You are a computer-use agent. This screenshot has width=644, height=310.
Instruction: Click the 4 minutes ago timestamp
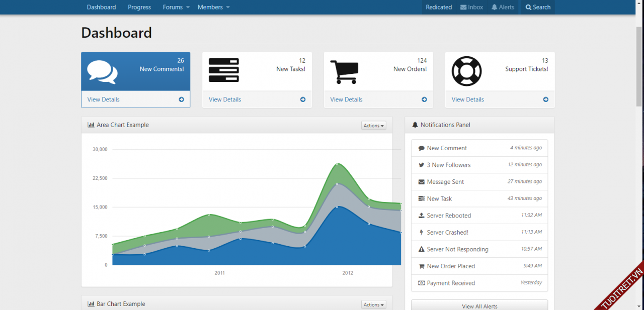tap(526, 148)
